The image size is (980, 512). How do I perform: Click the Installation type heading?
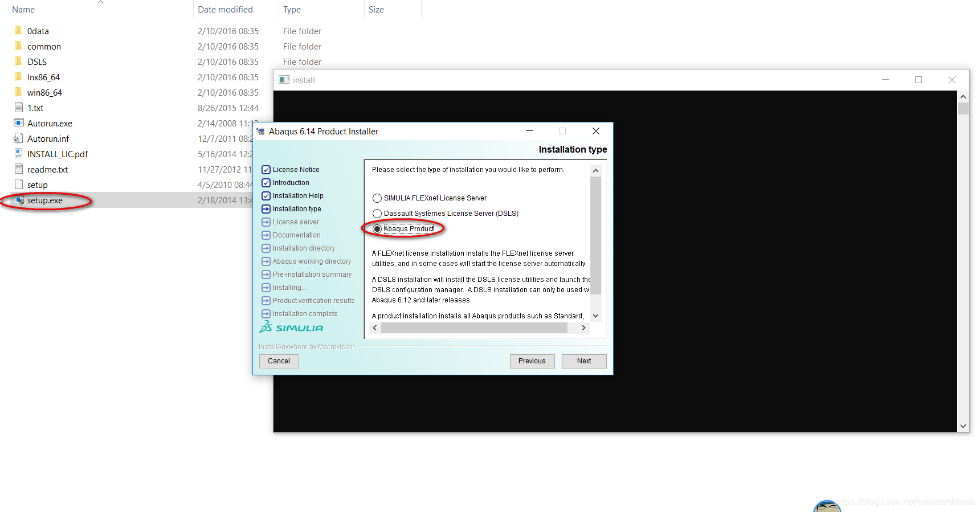tap(573, 149)
